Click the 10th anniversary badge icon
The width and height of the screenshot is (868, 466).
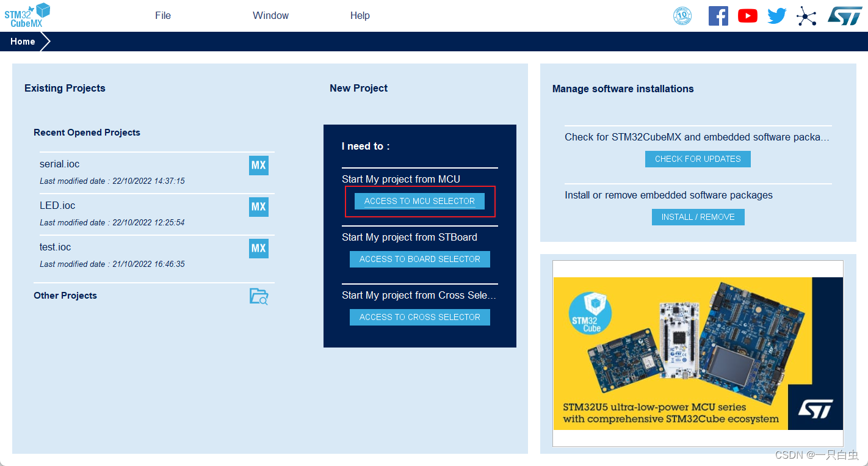(x=682, y=16)
